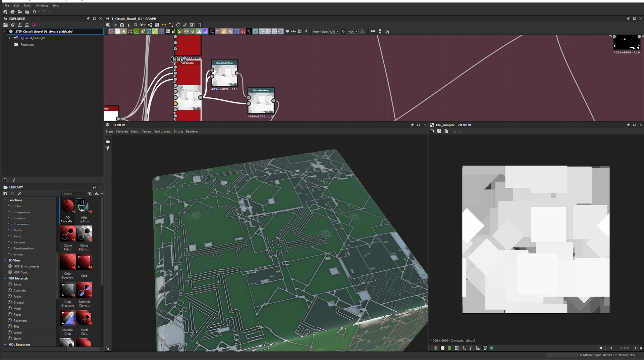Open undo history dropdown arrow
644x360 pixels.
pyautogui.click(x=39, y=12)
